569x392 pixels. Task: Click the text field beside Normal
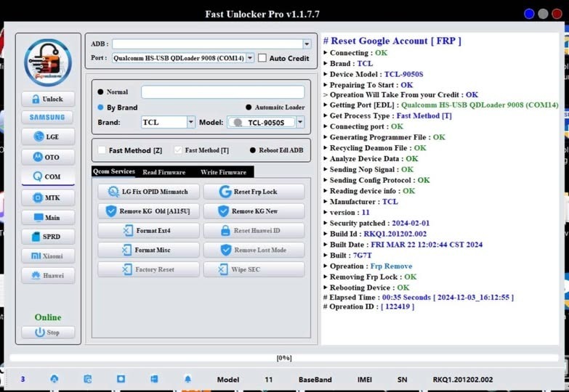[x=222, y=92]
